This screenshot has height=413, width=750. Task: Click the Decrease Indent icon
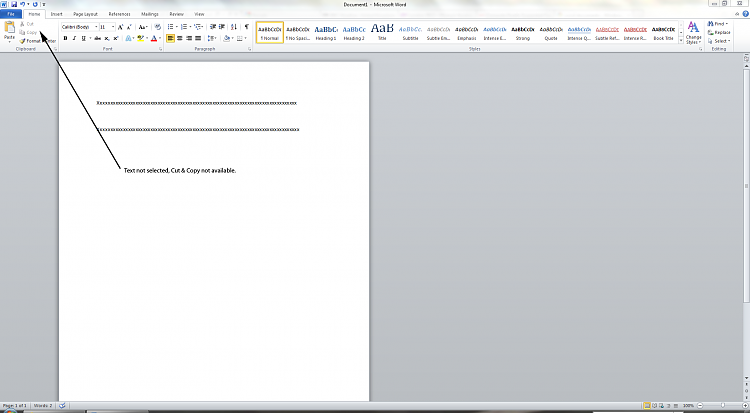point(213,27)
